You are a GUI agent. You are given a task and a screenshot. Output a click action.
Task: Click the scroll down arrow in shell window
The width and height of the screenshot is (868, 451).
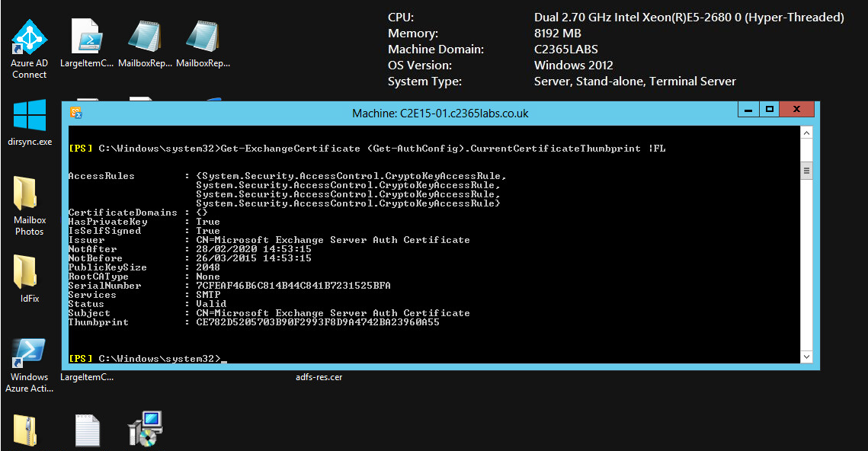806,357
